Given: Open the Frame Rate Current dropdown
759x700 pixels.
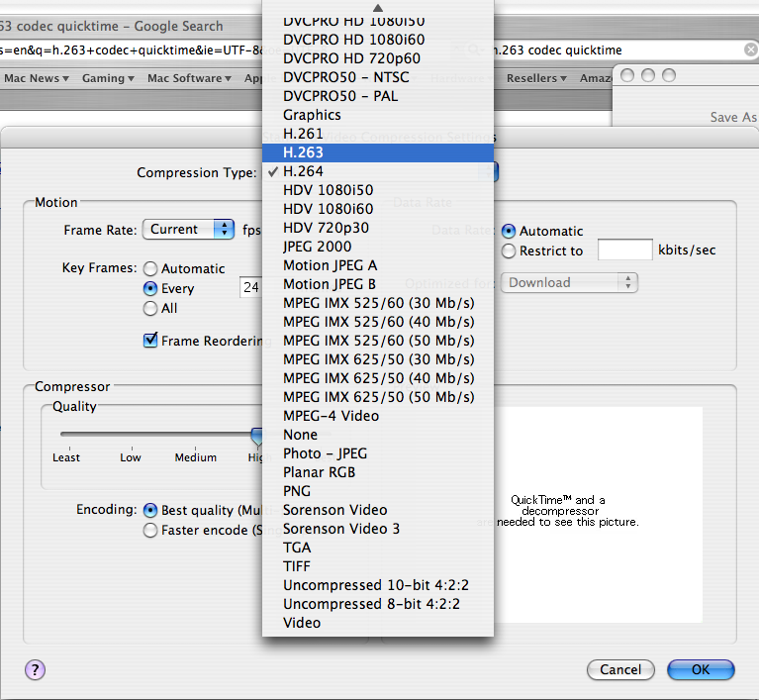Looking at the screenshot, I should coord(188,229).
